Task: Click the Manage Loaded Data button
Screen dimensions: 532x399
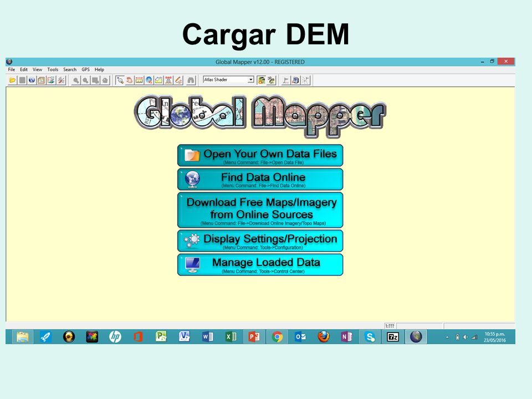Action: tap(260, 265)
